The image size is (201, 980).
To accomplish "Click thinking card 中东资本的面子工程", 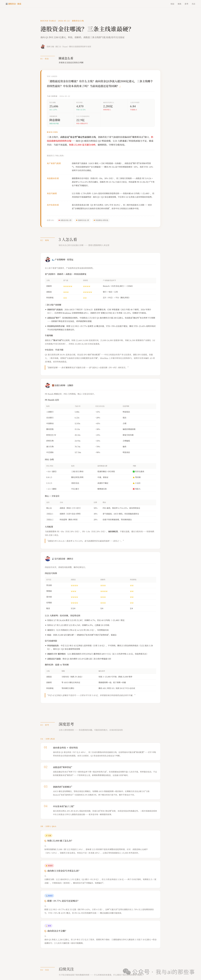I will click(100, 810).
